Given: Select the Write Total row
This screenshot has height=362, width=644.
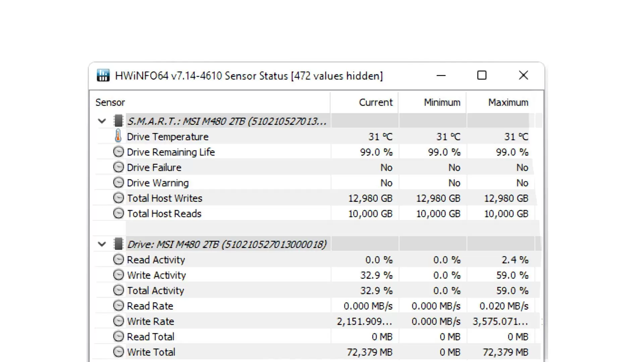Looking at the screenshot, I should (x=151, y=352).
